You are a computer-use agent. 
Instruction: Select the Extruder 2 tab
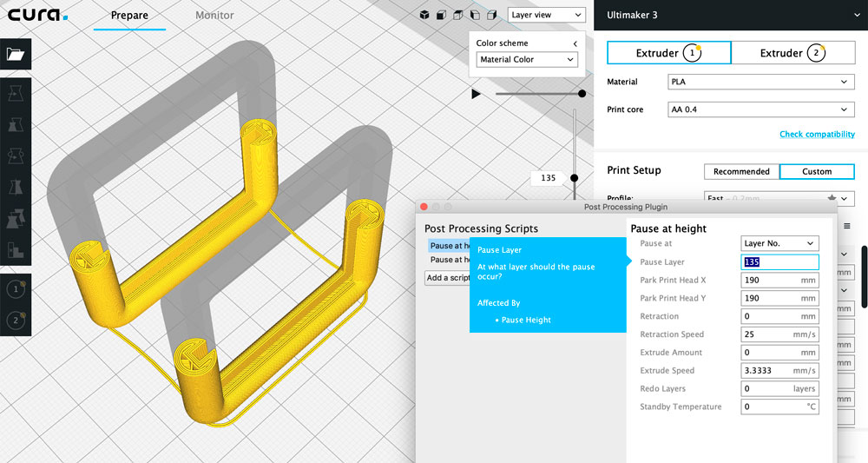click(792, 53)
